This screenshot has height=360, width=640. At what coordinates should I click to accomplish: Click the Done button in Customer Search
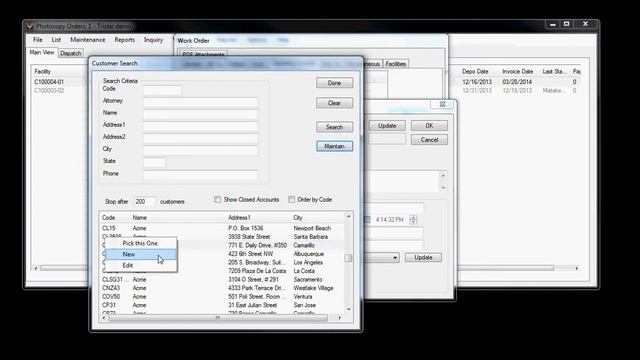(x=334, y=83)
